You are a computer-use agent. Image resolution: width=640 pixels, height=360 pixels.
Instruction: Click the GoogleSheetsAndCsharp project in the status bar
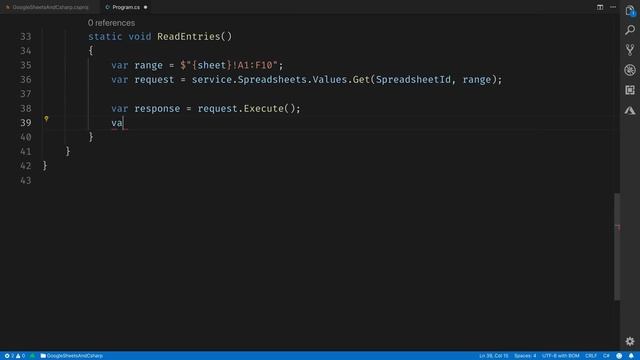point(71,356)
